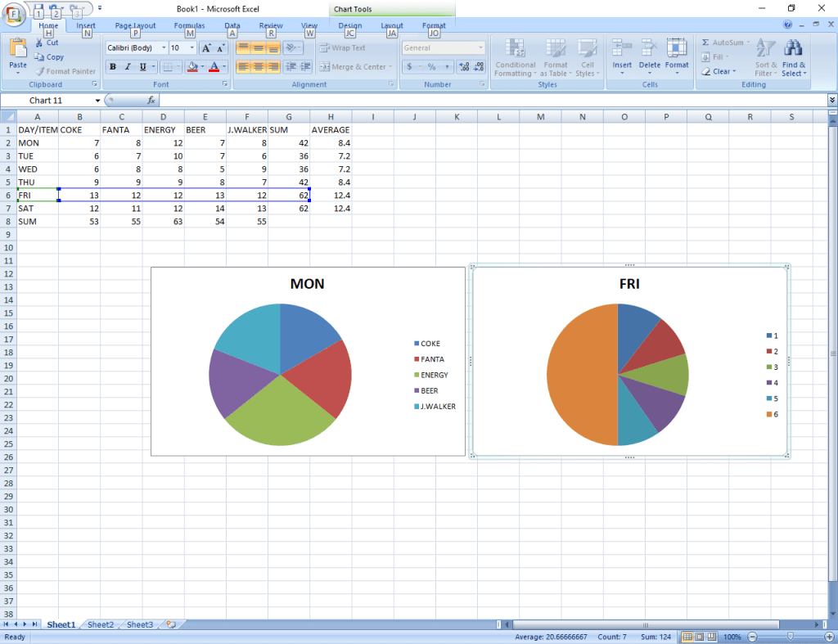Click the Paste clipboard icon
Screen dimensions: 838x644
click(18, 48)
